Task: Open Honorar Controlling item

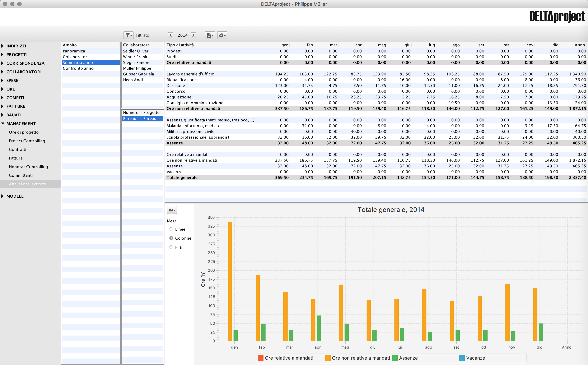Action: pos(29,167)
